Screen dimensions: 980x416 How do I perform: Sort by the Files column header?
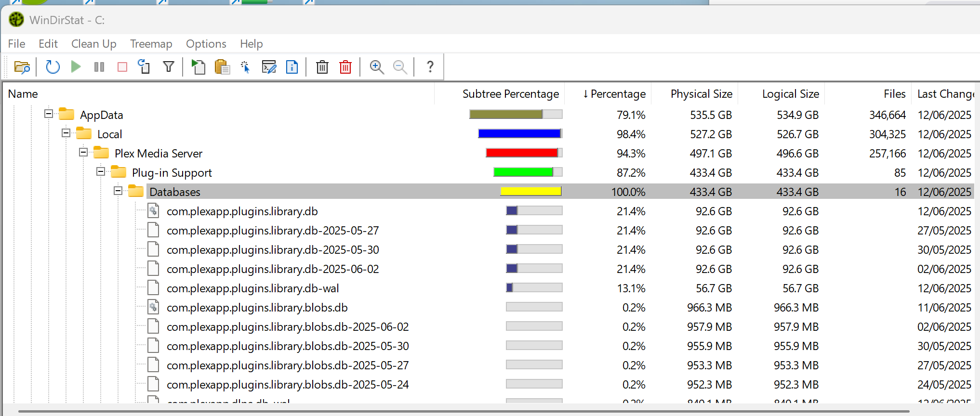coord(868,94)
